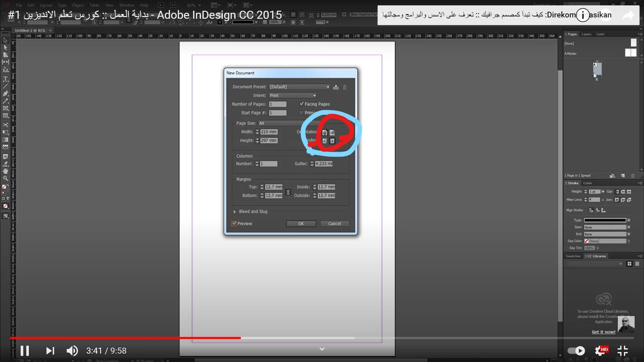Switch to the Layers panel tab

(586, 34)
